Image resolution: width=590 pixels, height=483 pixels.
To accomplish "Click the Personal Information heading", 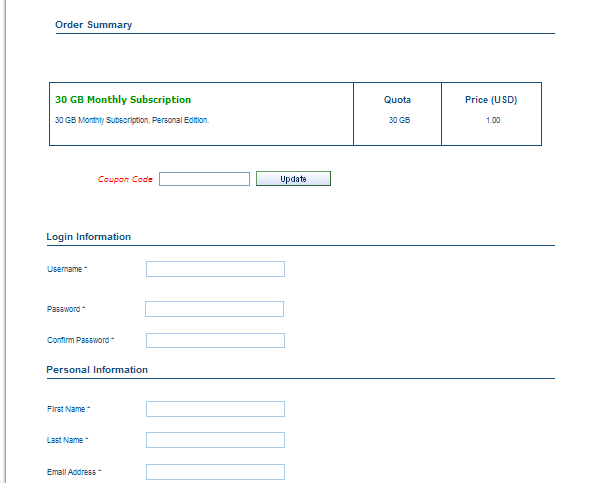I will tap(97, 370).
